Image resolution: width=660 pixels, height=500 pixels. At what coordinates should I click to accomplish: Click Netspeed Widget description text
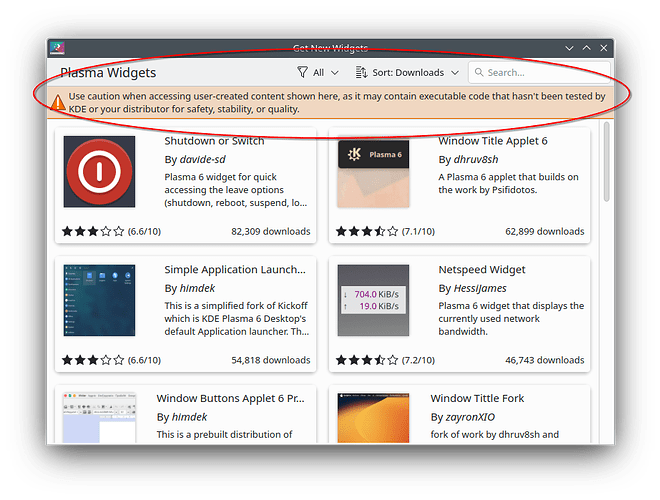[511, 319]
